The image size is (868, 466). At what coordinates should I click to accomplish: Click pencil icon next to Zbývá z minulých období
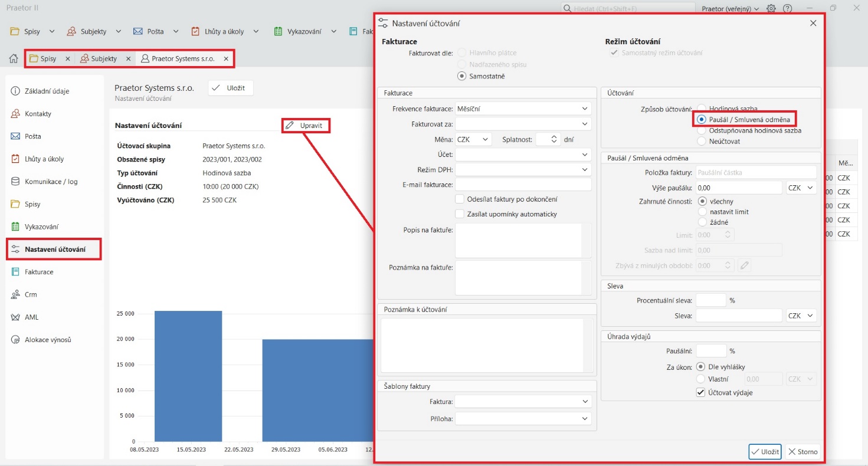point(745,265)
